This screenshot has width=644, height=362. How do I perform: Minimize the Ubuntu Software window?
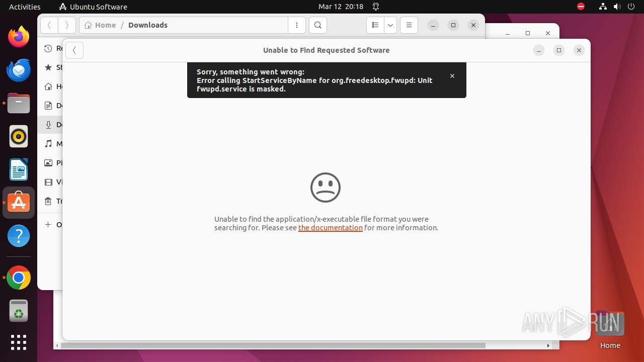[539, 50]
